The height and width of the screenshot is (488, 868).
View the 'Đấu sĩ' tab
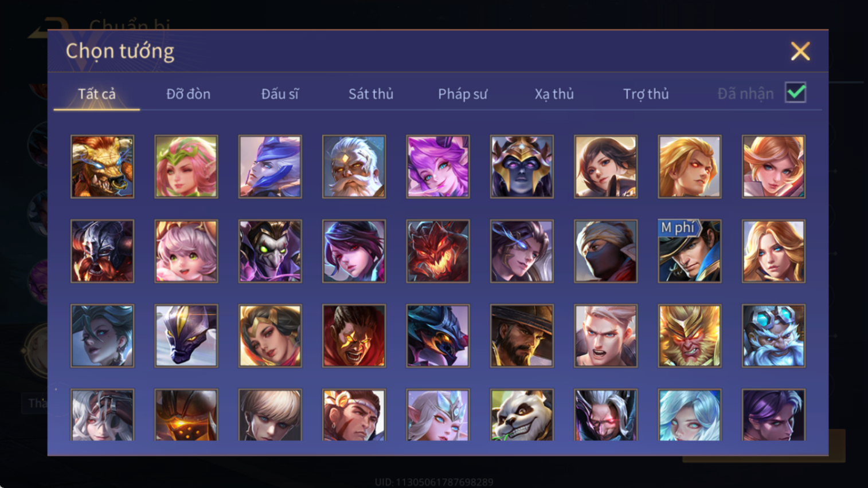pyautogui.click(x=280, y=94)
